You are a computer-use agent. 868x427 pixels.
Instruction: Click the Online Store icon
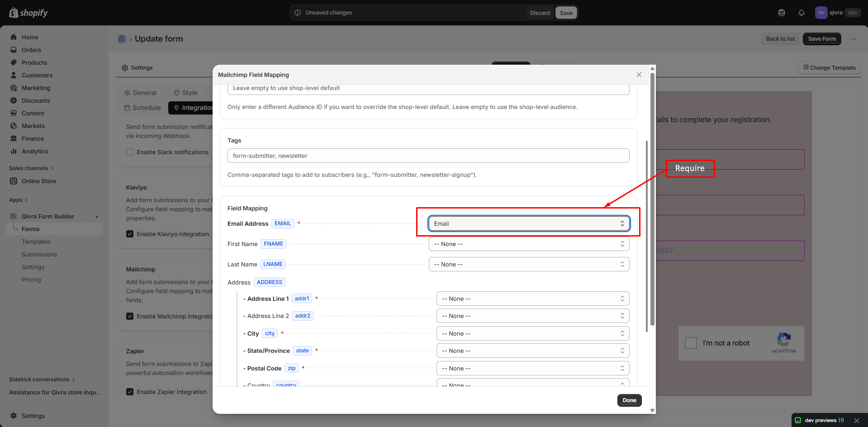tap(14, 181)
